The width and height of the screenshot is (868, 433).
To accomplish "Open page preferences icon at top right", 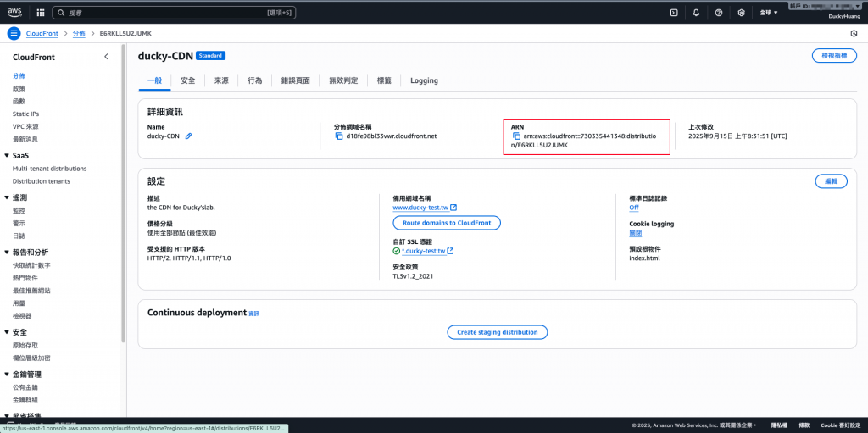I will (854, 33).
